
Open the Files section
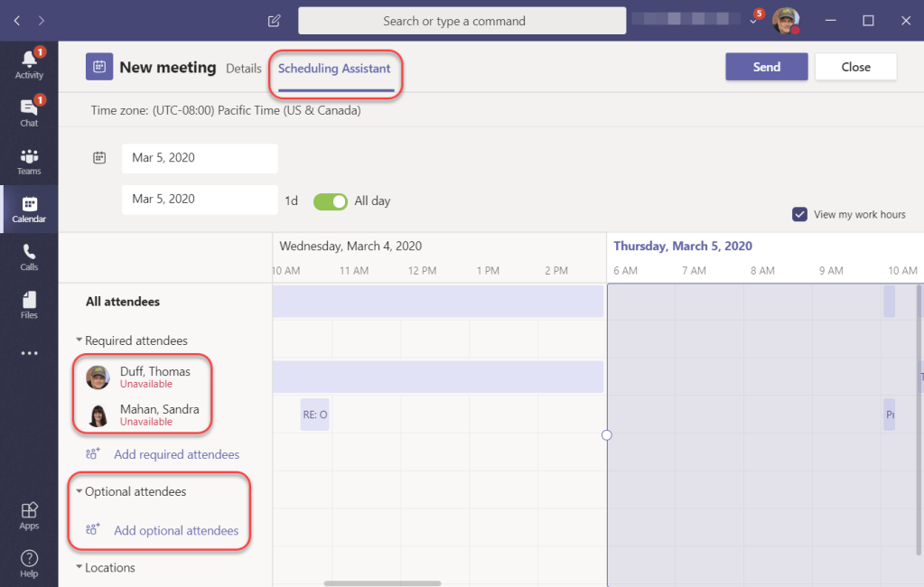[28, 304]
